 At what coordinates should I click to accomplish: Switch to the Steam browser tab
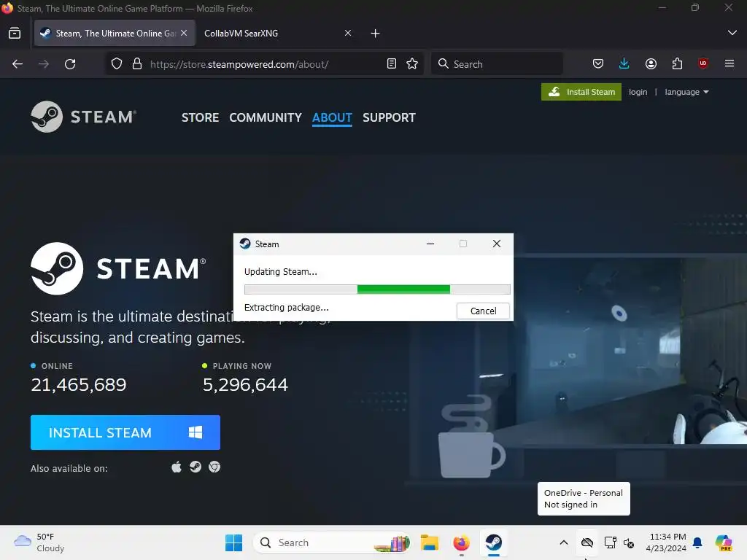[115, 34]
